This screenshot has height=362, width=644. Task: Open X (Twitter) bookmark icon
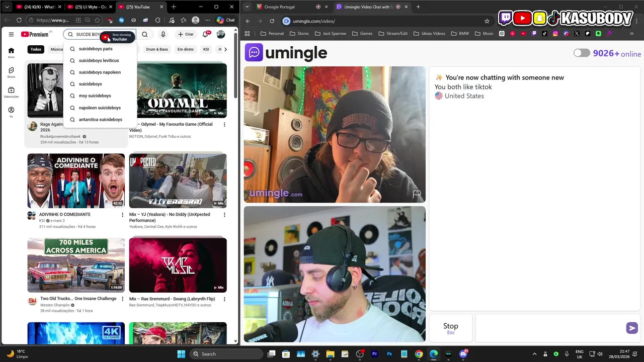coord(577,34)
